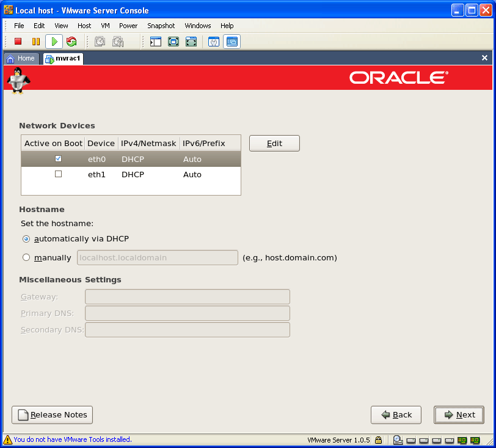Click the CD-ROM device status icon
The width and height of the screenshot is (496, 448).
click(398, 439)
